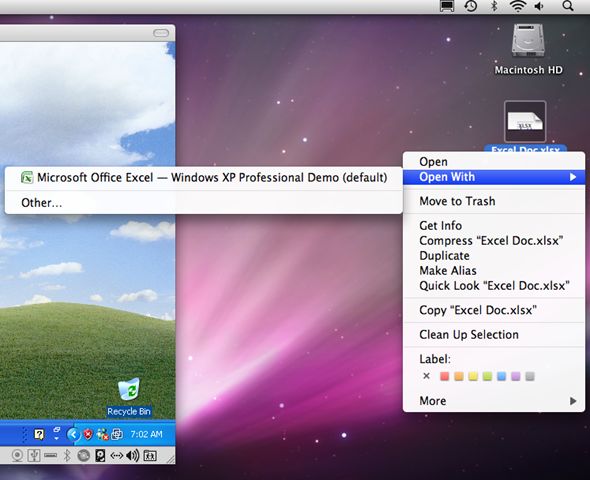Choose Duplicate from the context menu
The height and width of the screenshot is (480, 590).
pos(494,256)
